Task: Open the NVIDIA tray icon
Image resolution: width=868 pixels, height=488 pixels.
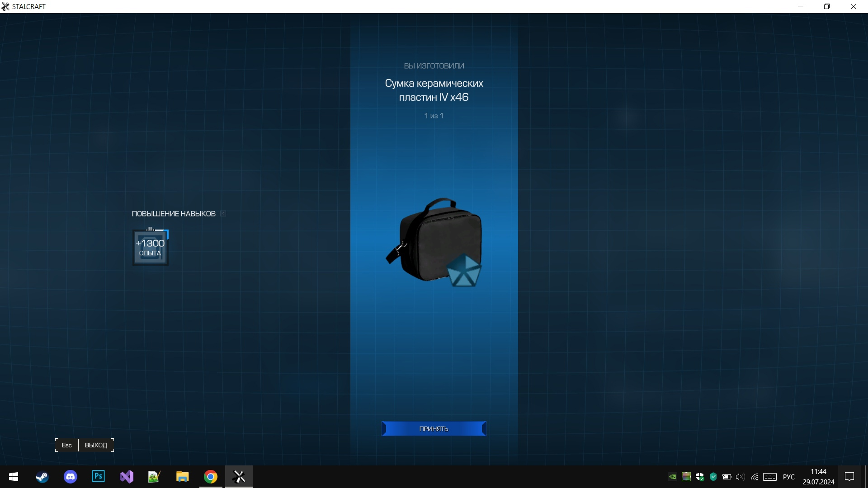Action: 673,477
